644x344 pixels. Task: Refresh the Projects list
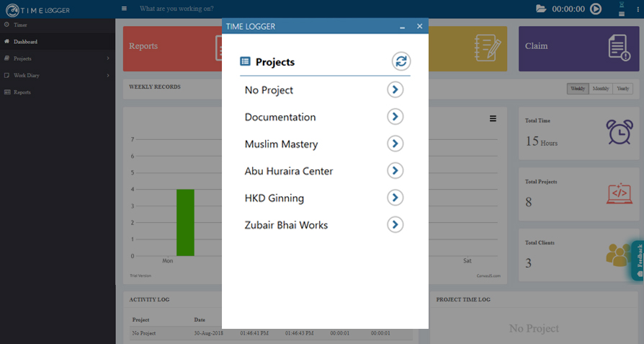point(401,61)
